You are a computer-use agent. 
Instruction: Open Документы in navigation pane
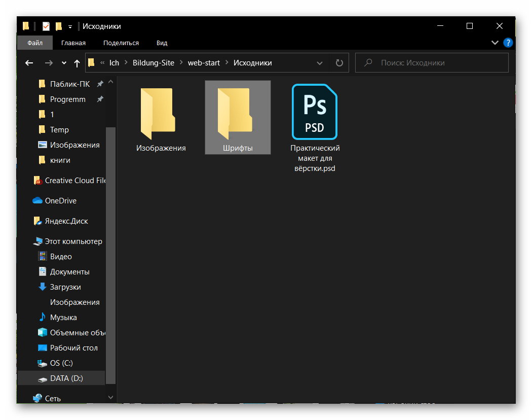64,272
